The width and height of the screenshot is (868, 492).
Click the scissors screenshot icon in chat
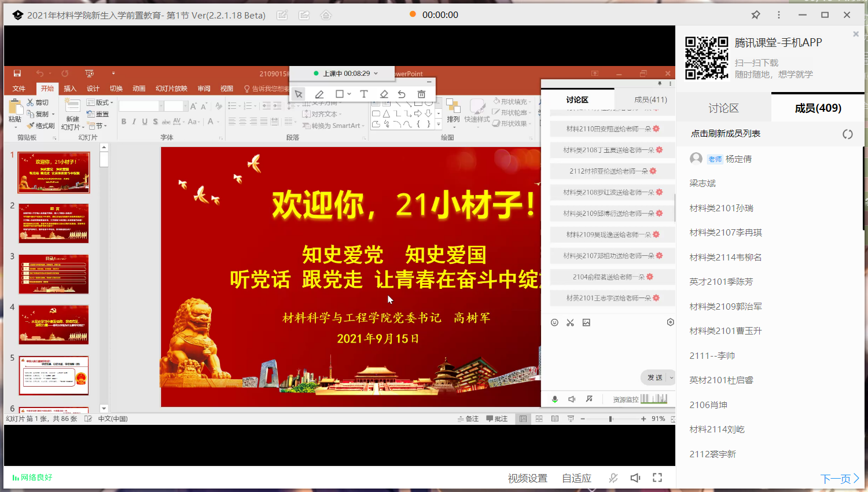570,322
